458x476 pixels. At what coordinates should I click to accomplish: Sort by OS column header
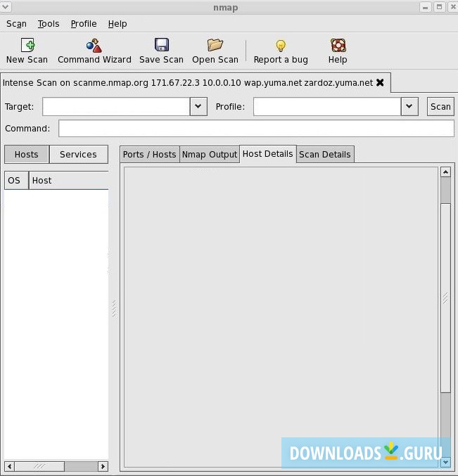16,180
